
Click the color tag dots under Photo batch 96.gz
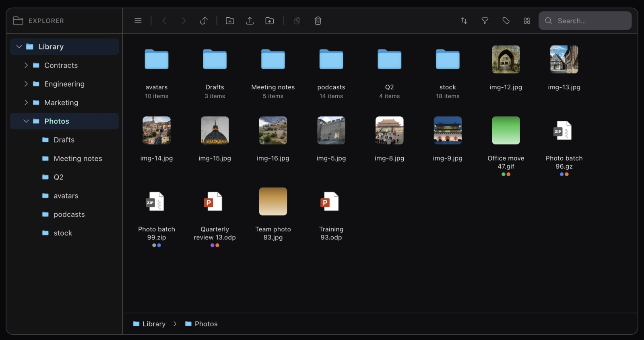(x=564, y=174)
